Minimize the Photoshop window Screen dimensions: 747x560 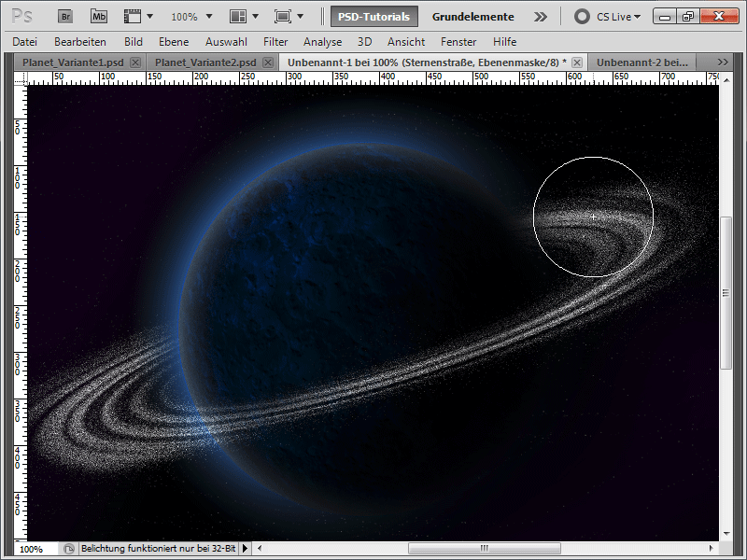click(665, 17)
